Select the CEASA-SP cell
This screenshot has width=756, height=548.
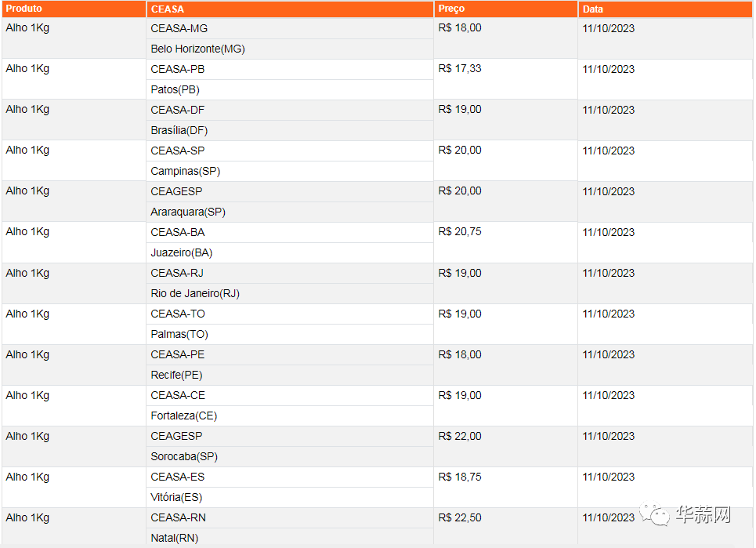coord(178,151)
